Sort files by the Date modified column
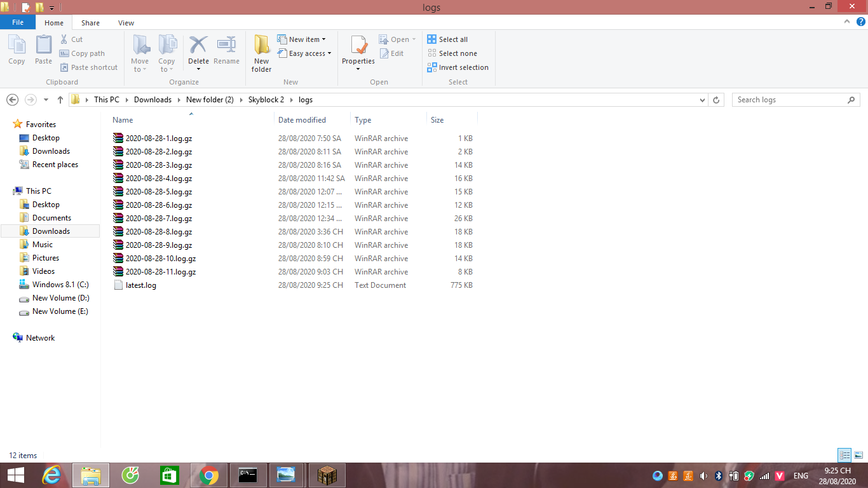Image resolution: width=868 pixels, height=488 pixels. point(302,120)
